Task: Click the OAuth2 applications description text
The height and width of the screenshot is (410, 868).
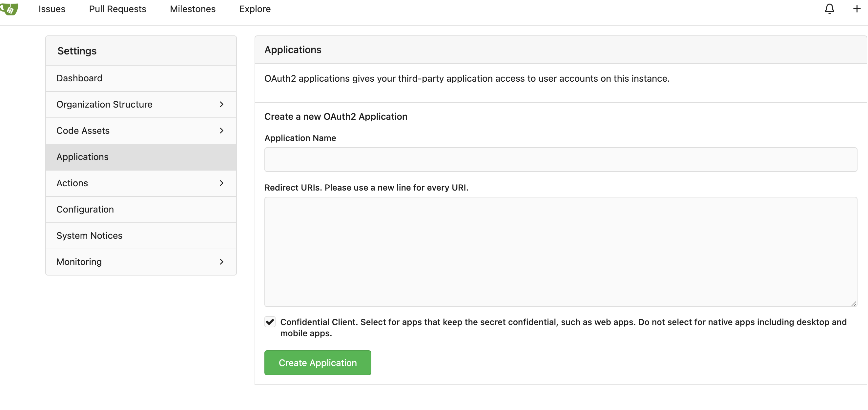Action: click(467, 78)
